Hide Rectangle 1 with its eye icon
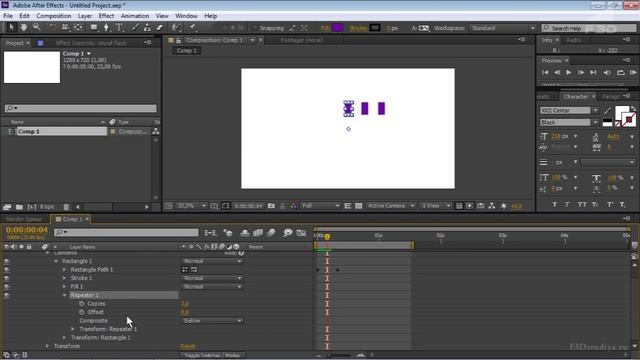Viewport: 640px width, 360px height. [x=7, y=261]
